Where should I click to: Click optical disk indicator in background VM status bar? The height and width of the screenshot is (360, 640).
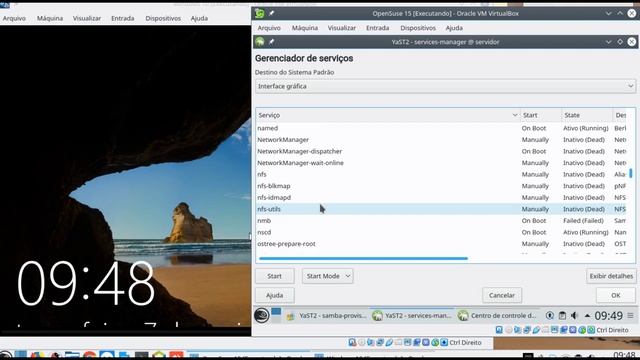[x=362, y=342]
